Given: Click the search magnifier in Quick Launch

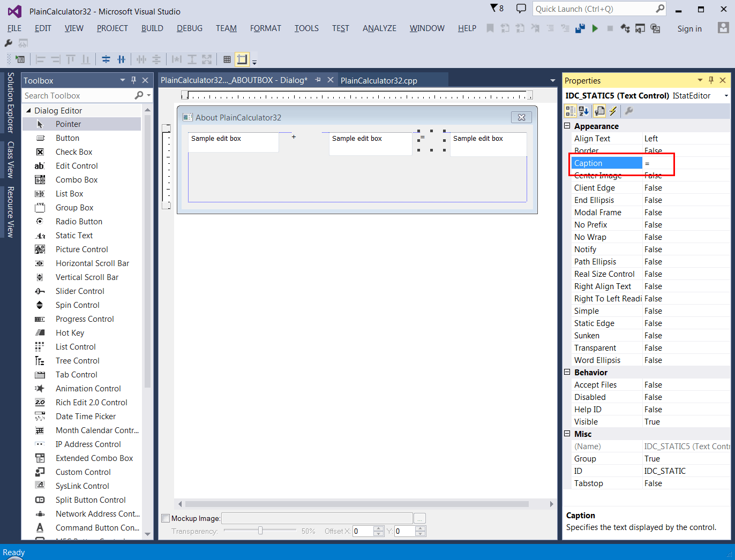Looking at the screenshot, I should coord(660,9).
